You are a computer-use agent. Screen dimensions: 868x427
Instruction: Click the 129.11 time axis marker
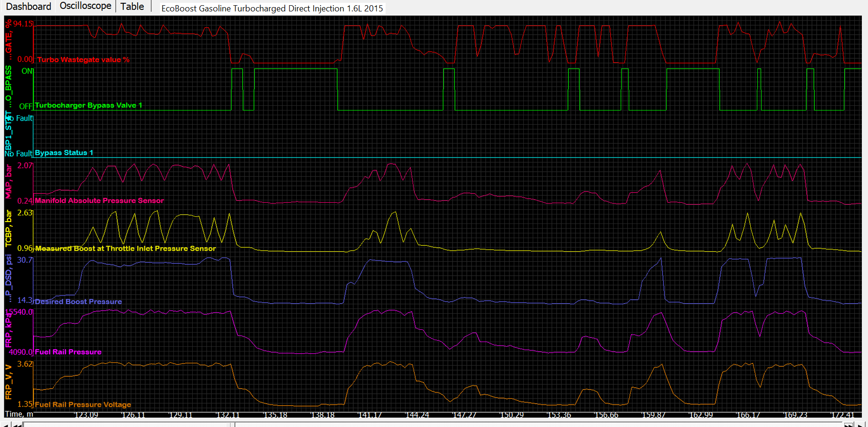click(181, 415)
